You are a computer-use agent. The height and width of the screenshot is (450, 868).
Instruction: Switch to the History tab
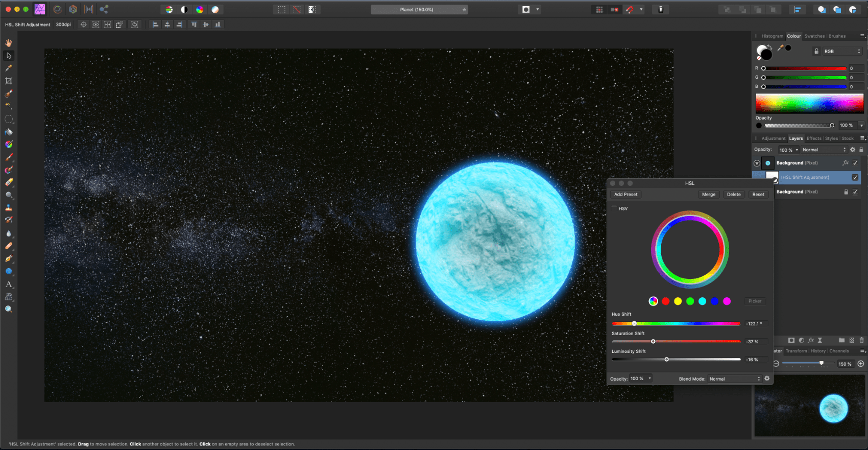coord(818,351)
